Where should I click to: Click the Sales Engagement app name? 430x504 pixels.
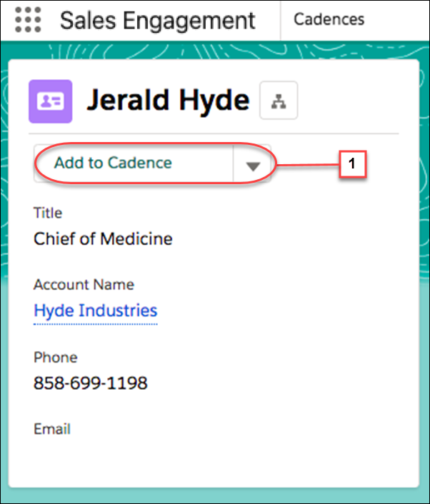[158, 21]
